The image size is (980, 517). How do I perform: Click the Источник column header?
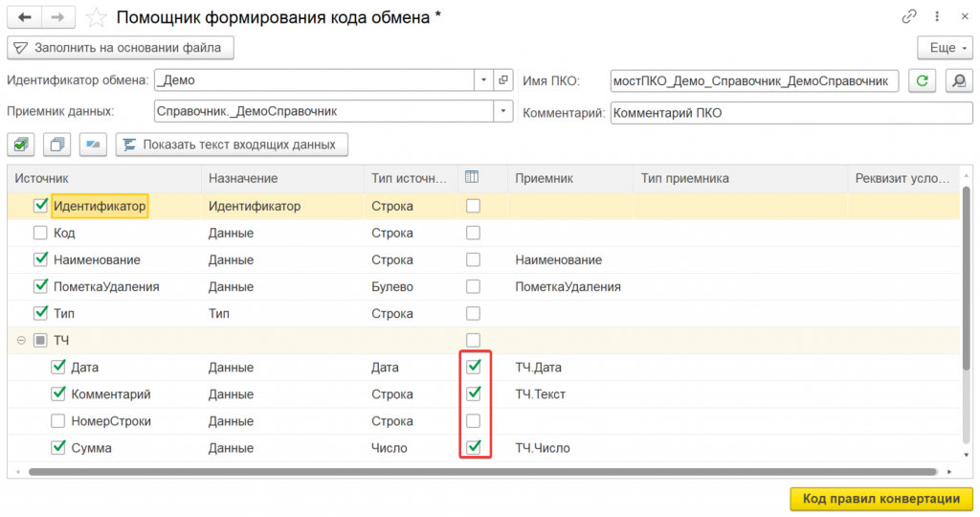click(x=104, y=178)
